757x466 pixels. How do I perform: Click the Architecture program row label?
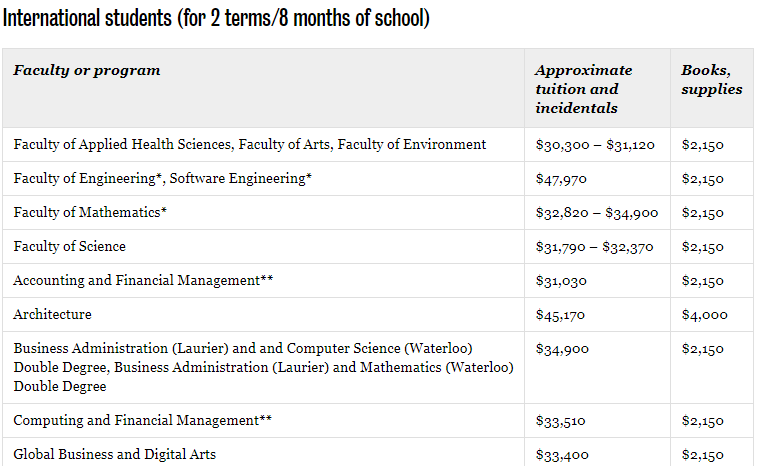pyautogui.click(x=52, y=314)
